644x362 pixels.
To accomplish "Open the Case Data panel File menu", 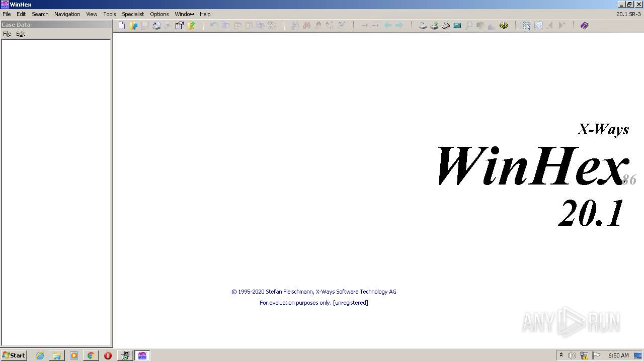I will click(x=7, y=34).
